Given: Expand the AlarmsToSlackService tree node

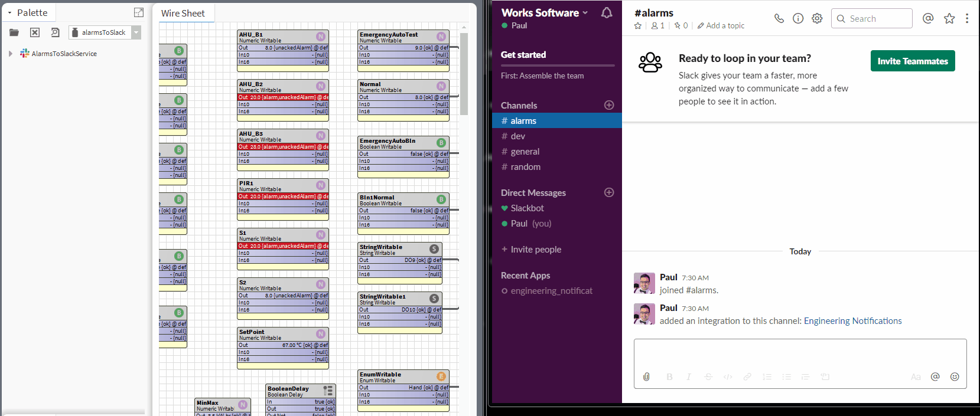Looking at the screenshot, I should tap(11, 54).
